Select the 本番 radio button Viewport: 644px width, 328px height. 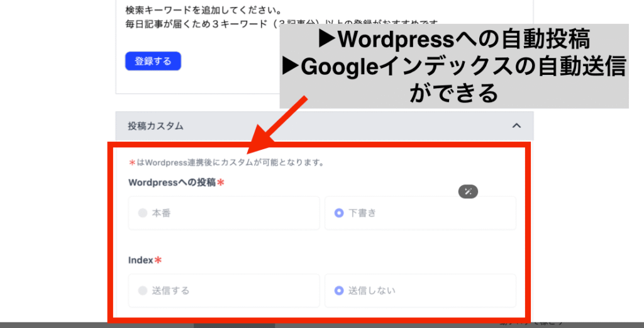[x=143, y=213]
